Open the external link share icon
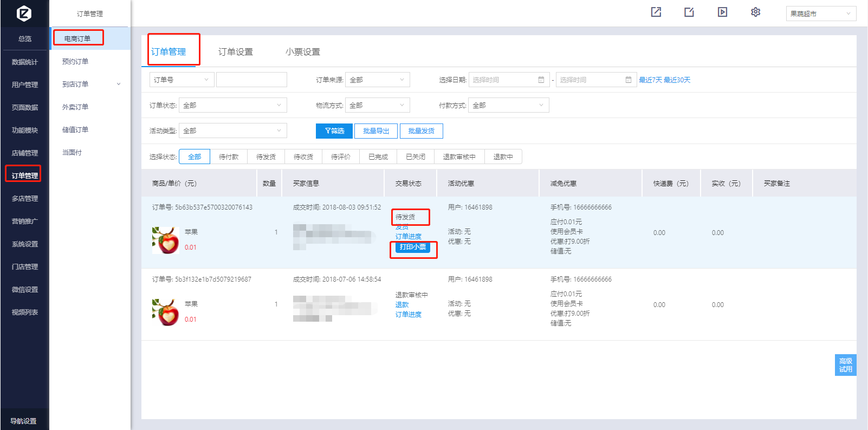 (x=656, y=12)
